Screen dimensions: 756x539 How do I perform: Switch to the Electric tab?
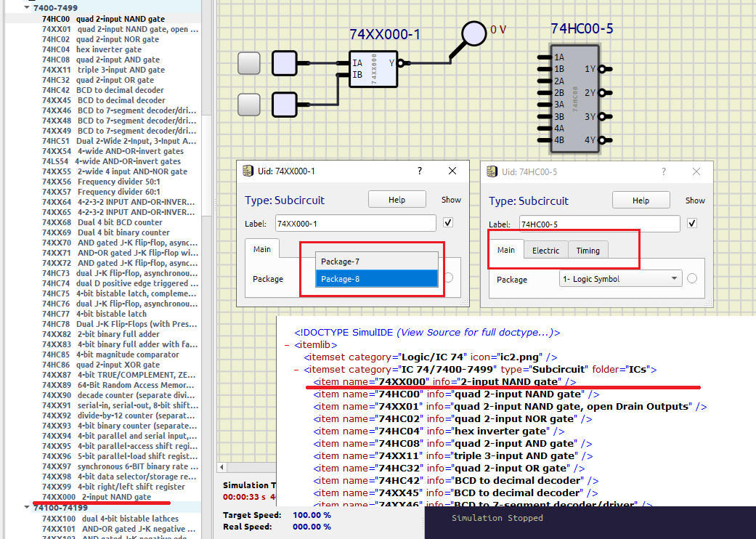pyautogui.click(x=545, y=251)
